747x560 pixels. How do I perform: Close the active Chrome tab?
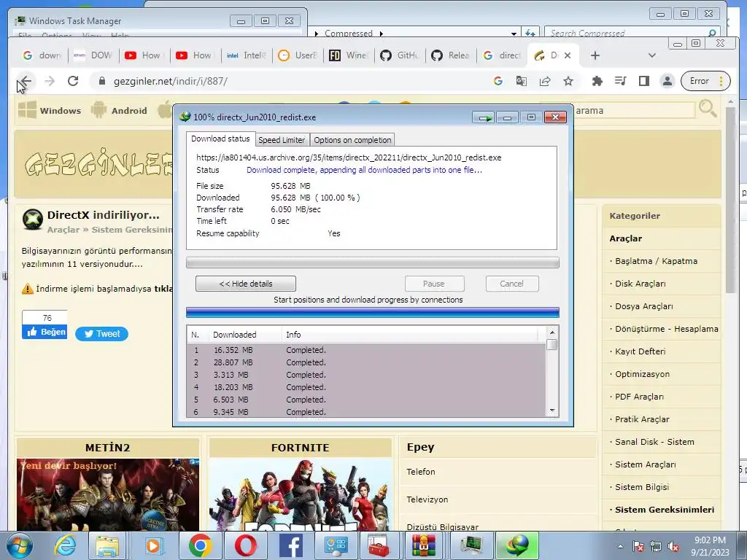pyautogui.click(x=568, y=55)
